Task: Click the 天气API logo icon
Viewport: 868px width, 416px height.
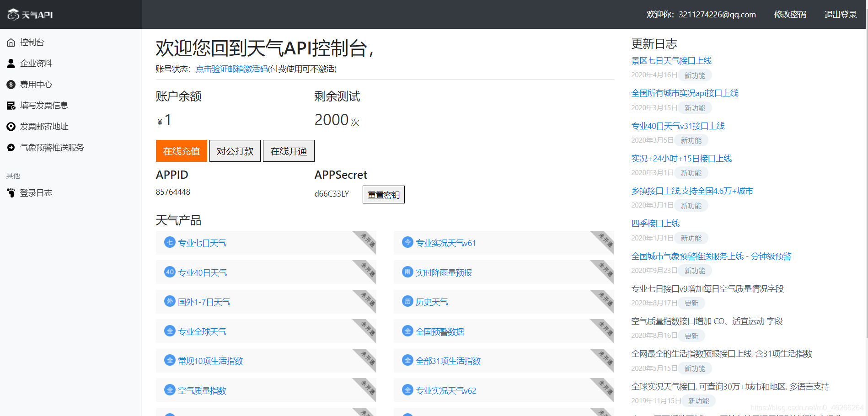Action: 13,15
